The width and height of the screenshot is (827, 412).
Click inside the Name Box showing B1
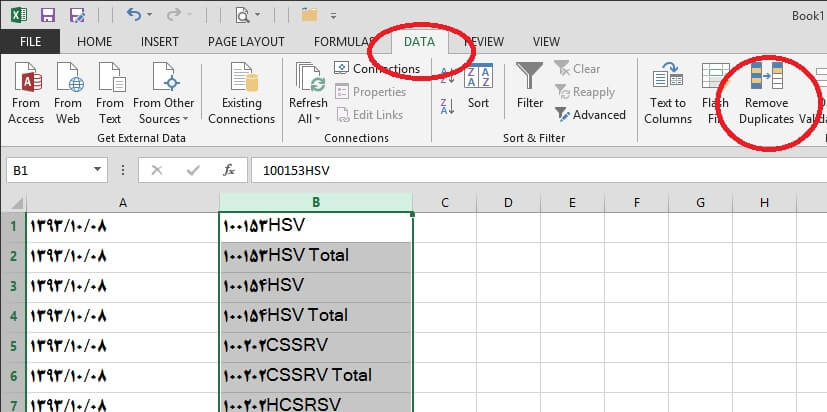click(47, 170)
